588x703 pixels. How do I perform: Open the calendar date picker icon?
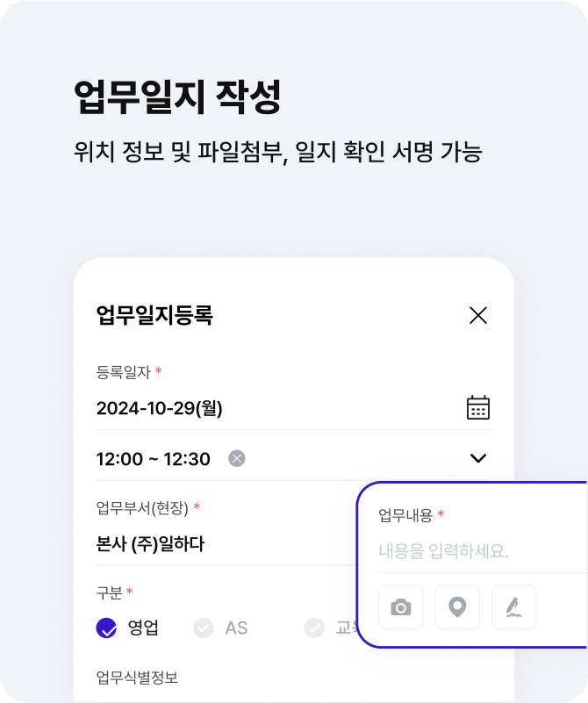[478, 407]
